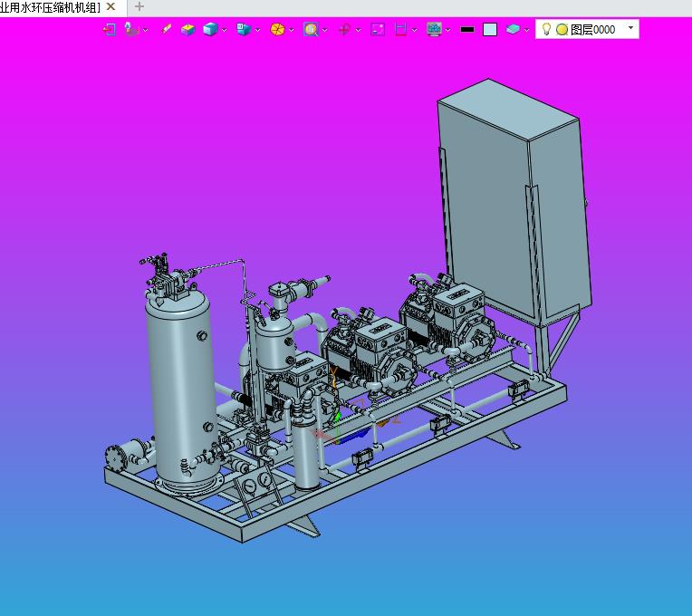Click the monitor display settings icon

click(x=435, y=29)
